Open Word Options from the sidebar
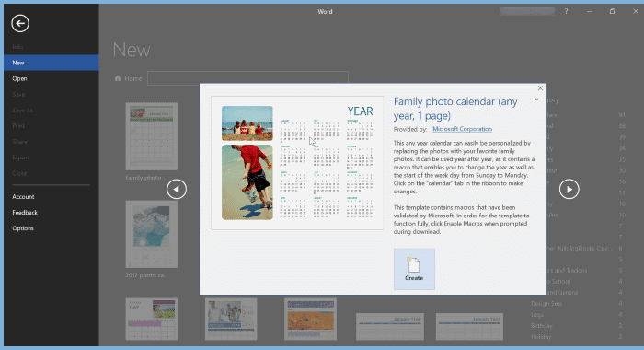Viewport: 644px width, 350px height. pyautogui.click(x=52, y=228)
